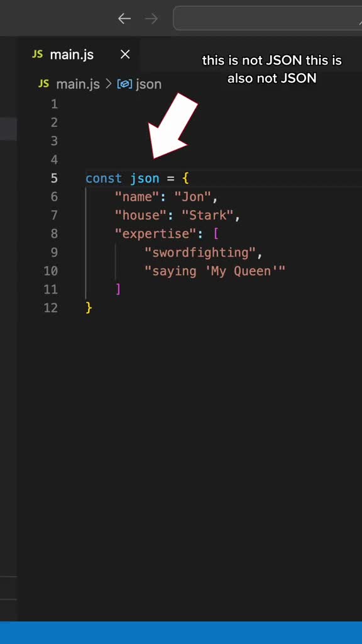362x644 pixels.
Task: Click the breadcrumb chevron after main.js
Action: click(108, 84)
